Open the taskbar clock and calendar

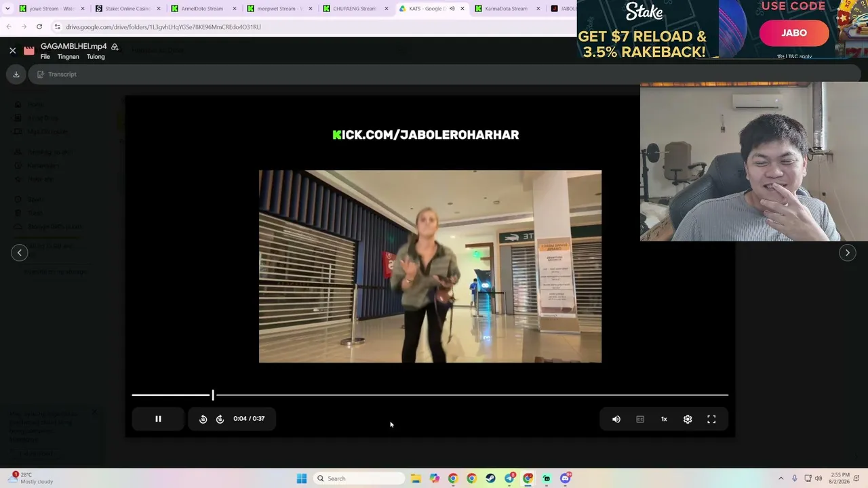[x=838, y=479]
